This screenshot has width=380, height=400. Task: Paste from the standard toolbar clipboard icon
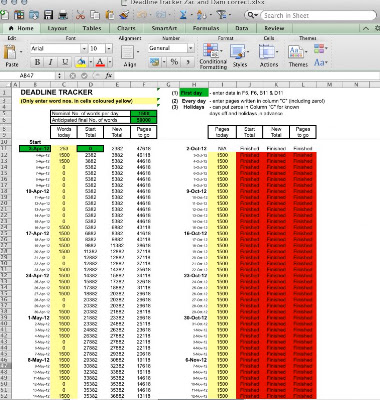110,15
